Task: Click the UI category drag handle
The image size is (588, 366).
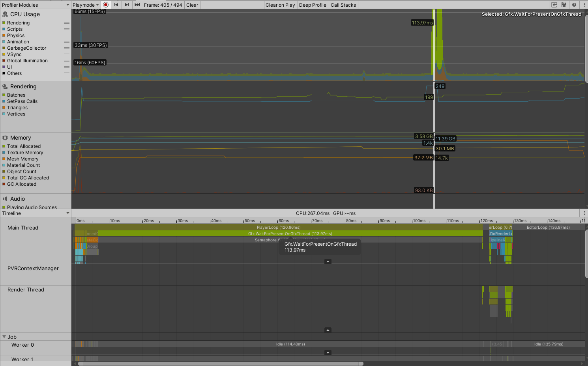Action: [x=67, y=67]
